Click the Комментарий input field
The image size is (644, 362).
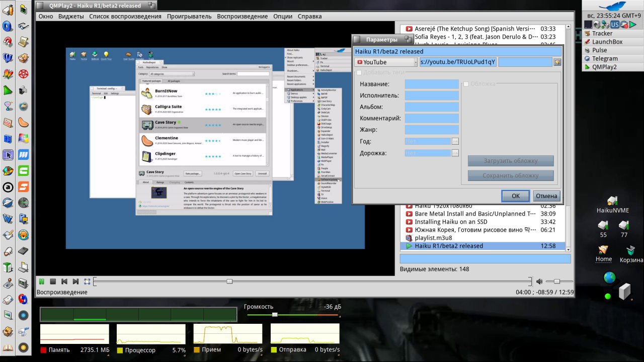pos(432,119)
